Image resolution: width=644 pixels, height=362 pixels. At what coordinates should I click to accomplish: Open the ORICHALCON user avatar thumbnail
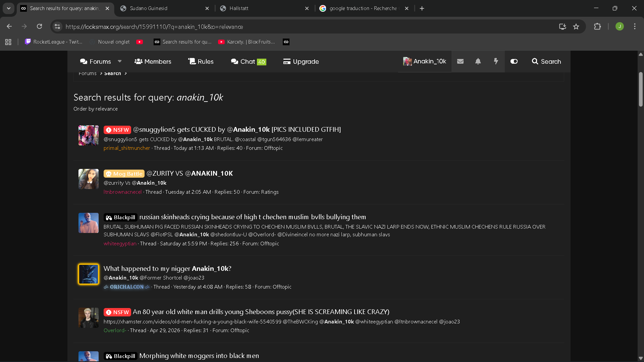click(x=89, y=274)
